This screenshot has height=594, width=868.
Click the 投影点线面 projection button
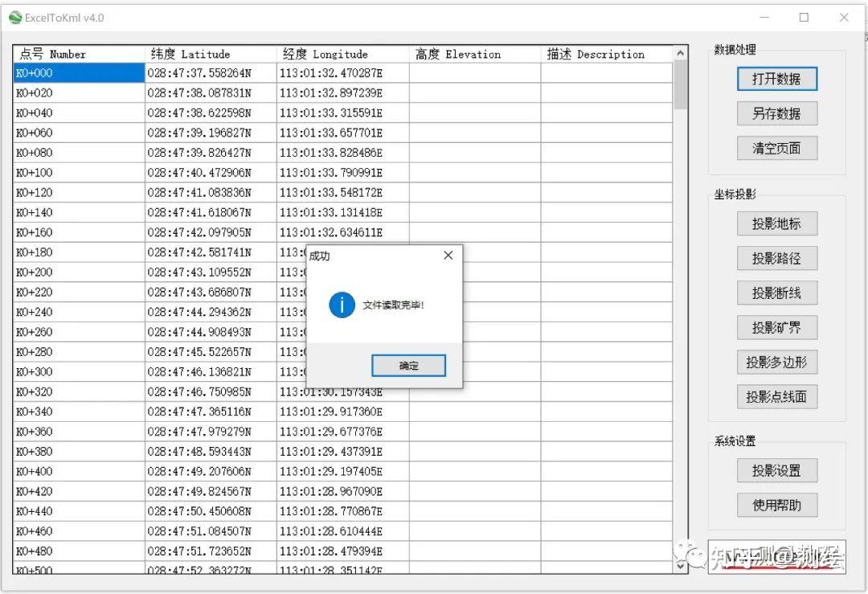[776, 396]
